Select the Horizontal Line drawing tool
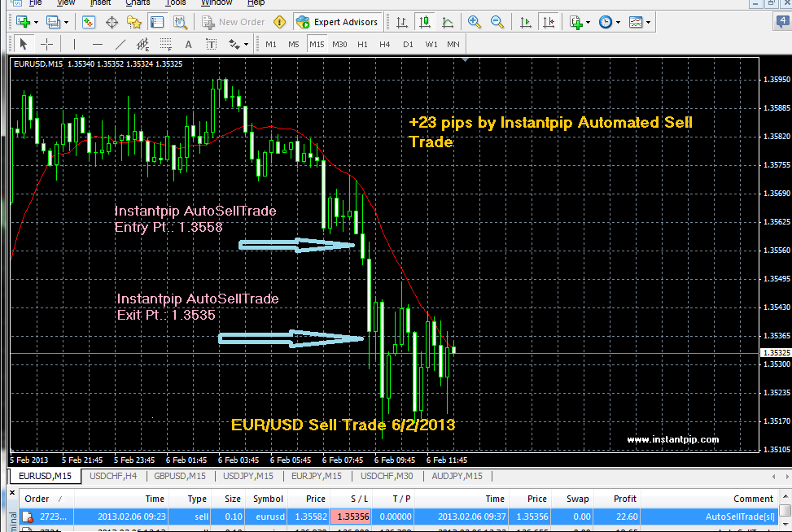 tap(98, 45)
